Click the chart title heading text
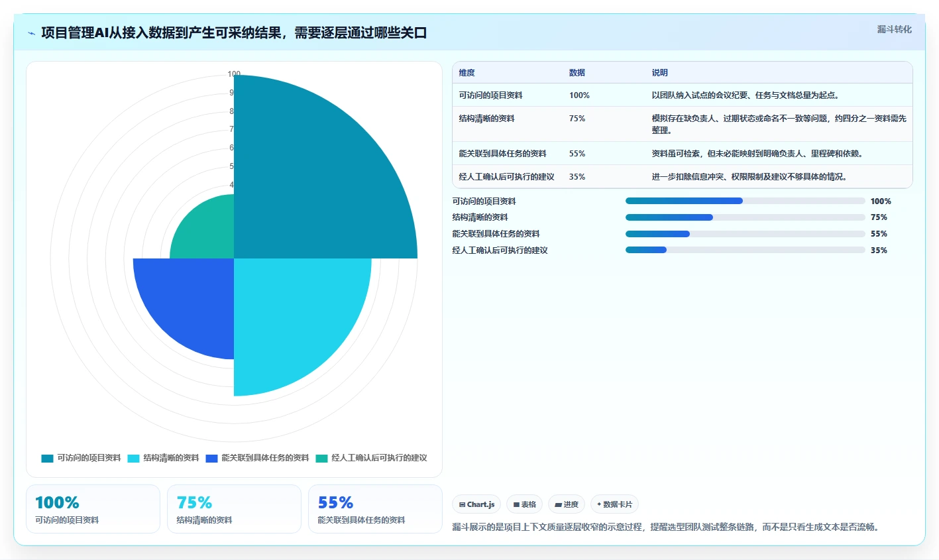 (x=234, y=33)
